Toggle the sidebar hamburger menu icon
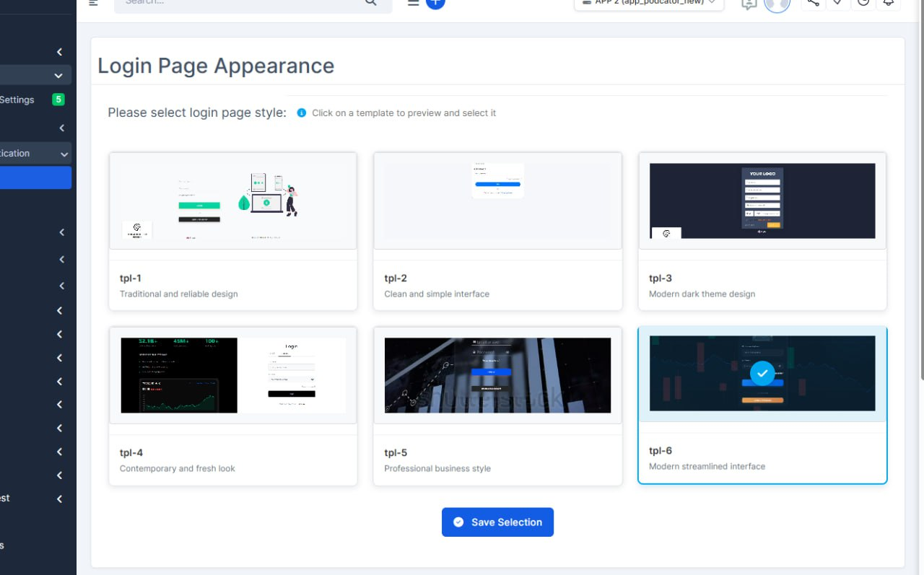 click(x=93, y=3)
